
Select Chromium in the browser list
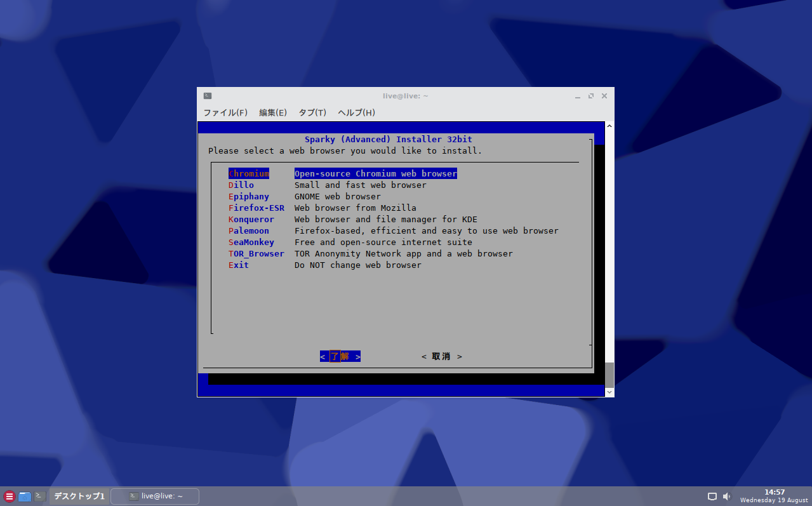coord(249,173)
